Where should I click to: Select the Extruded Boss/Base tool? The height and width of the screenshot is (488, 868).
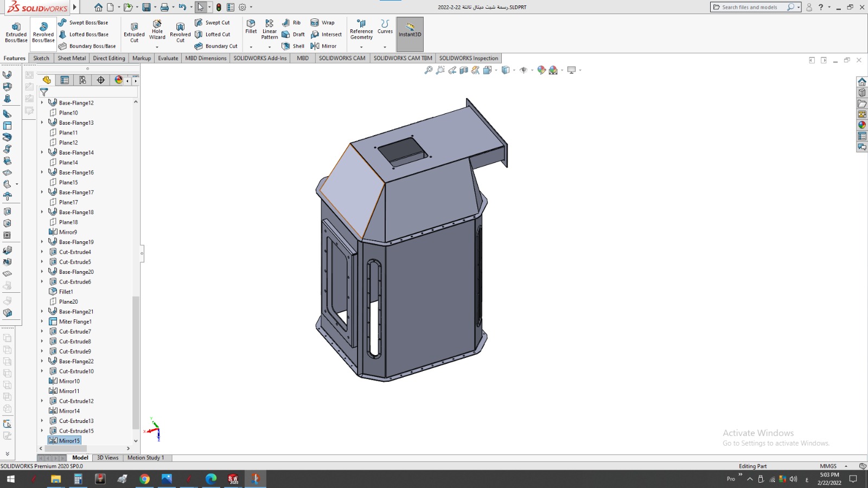(16, 33)
